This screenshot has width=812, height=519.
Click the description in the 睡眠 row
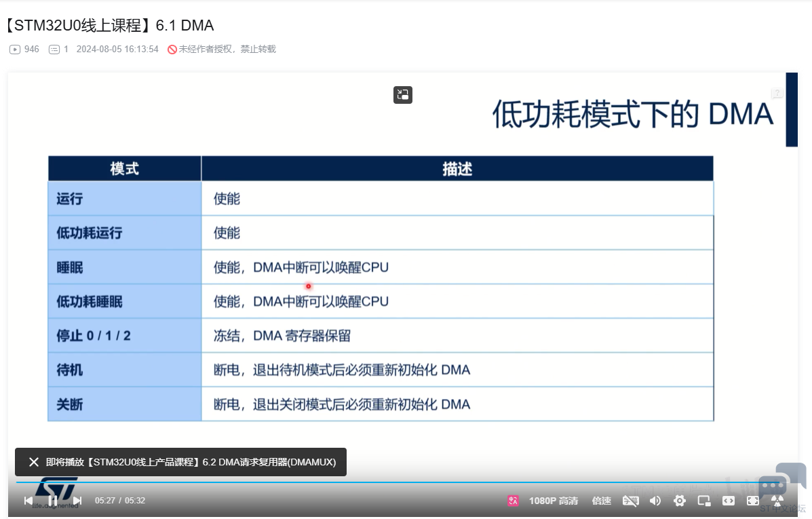[x=301, y=267]
